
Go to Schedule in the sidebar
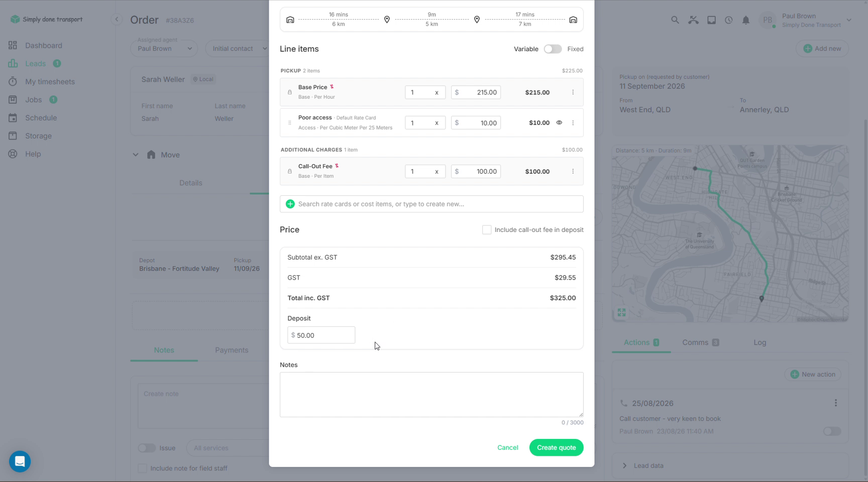point(41,117)
